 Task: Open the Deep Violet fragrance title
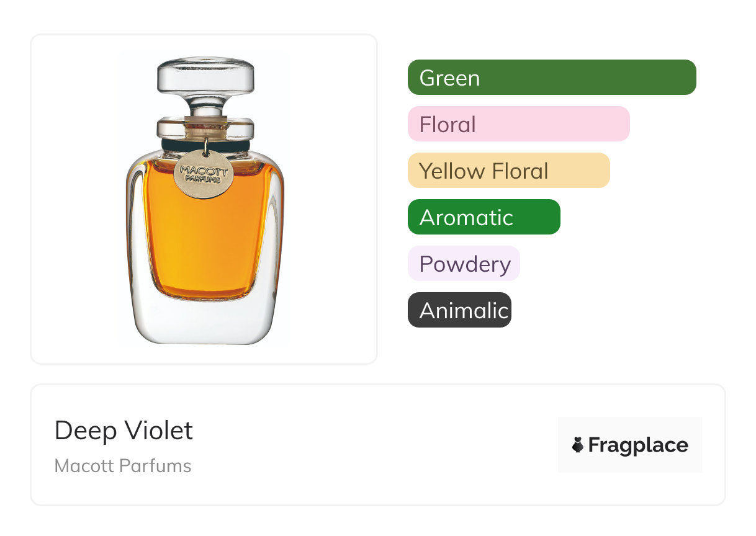(124, 431)
